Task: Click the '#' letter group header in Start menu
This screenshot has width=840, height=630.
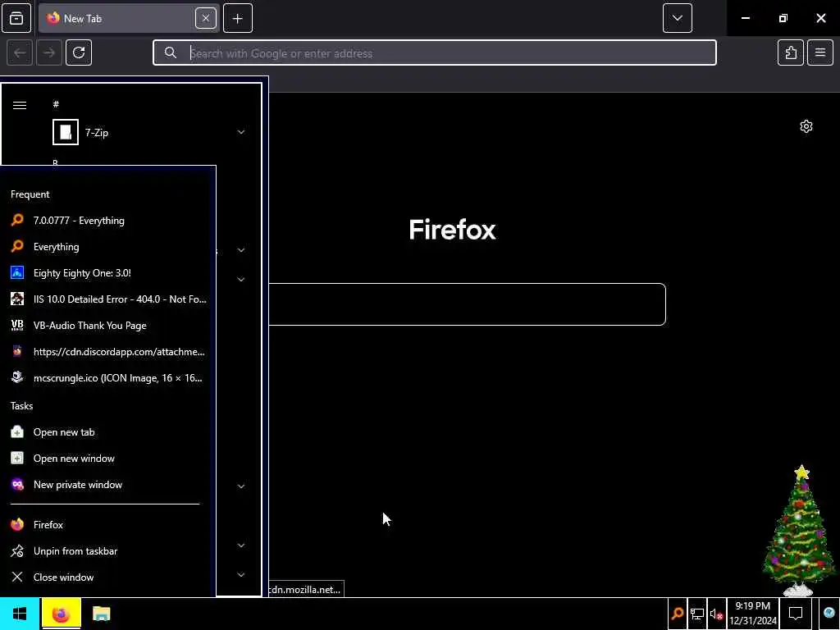Action: 56,104
